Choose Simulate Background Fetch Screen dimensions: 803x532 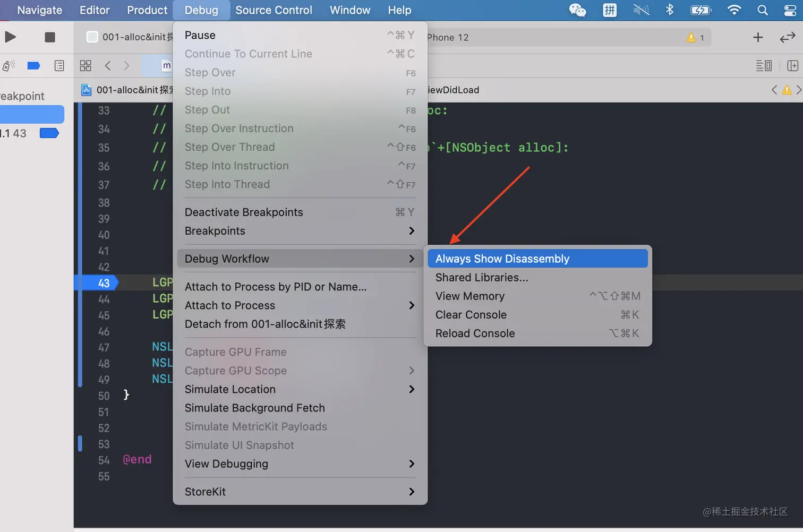(x=300, y=408)
